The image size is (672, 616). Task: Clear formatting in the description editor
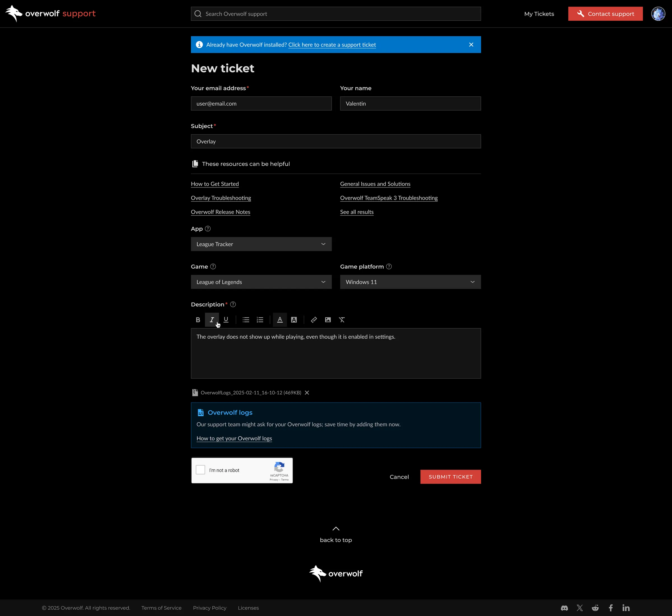tap(342, 320)
